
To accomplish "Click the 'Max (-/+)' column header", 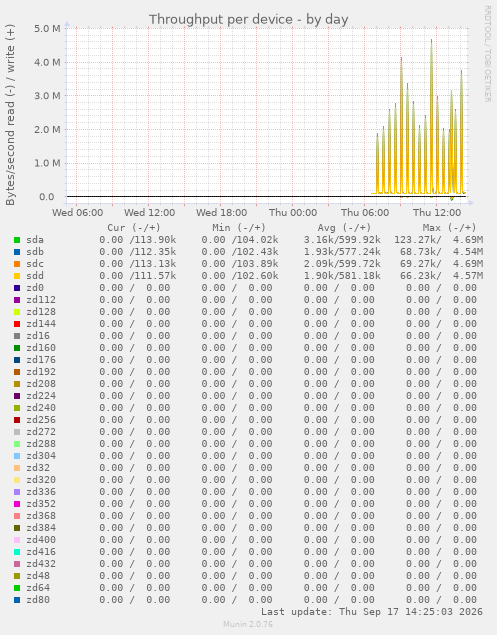I will tap(449, 228).
